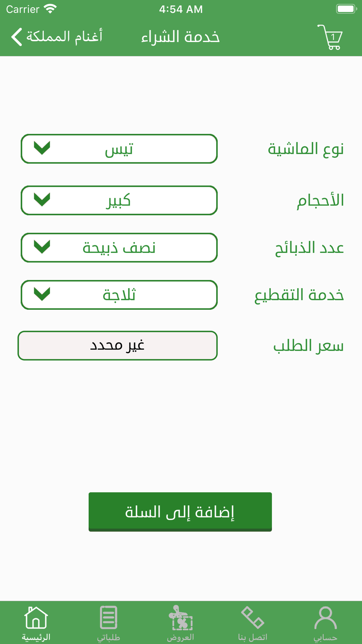
Task: Tap the WiFi status icon
Action: [50, 9]
